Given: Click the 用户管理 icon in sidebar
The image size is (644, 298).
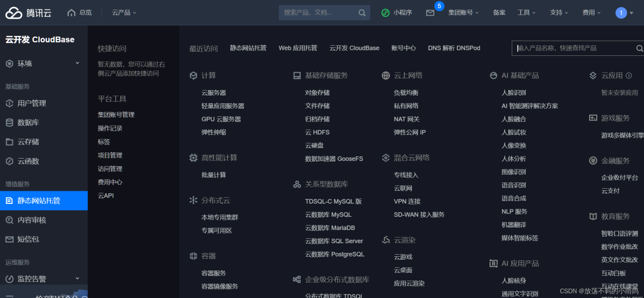Looking at the screenshot, I should 9,103.
